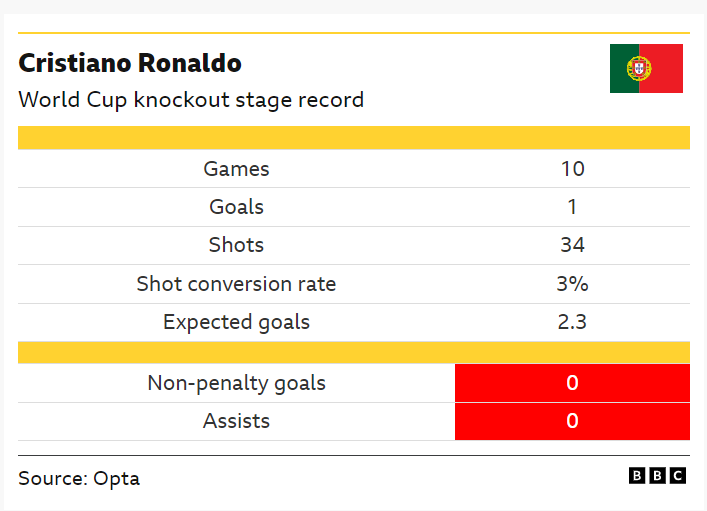Click the red Assists zero cell
707x511 pixels.
click(572, 421)
